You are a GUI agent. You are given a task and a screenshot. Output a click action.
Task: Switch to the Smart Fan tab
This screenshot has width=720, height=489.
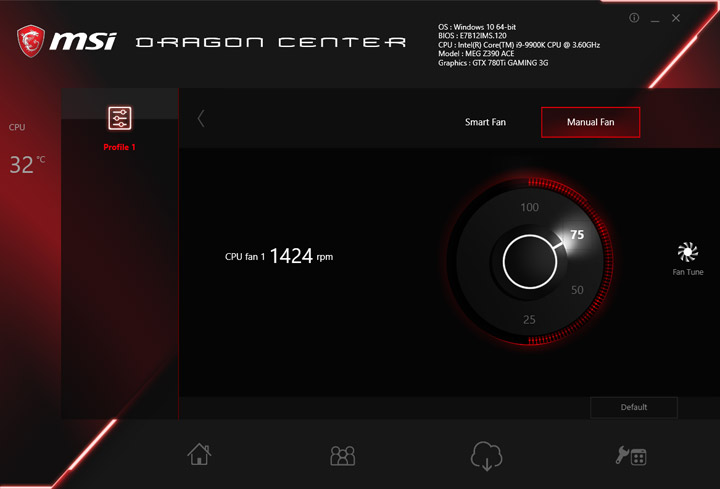coord(485,122)
